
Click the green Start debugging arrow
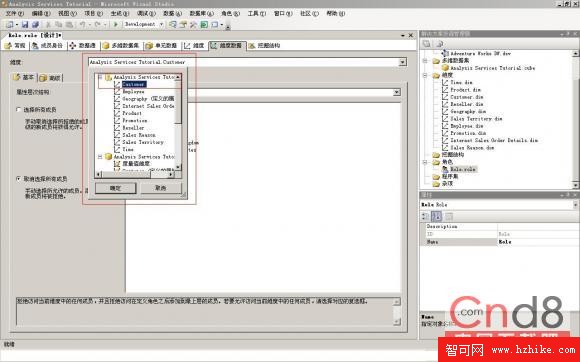tap(115, 24)
